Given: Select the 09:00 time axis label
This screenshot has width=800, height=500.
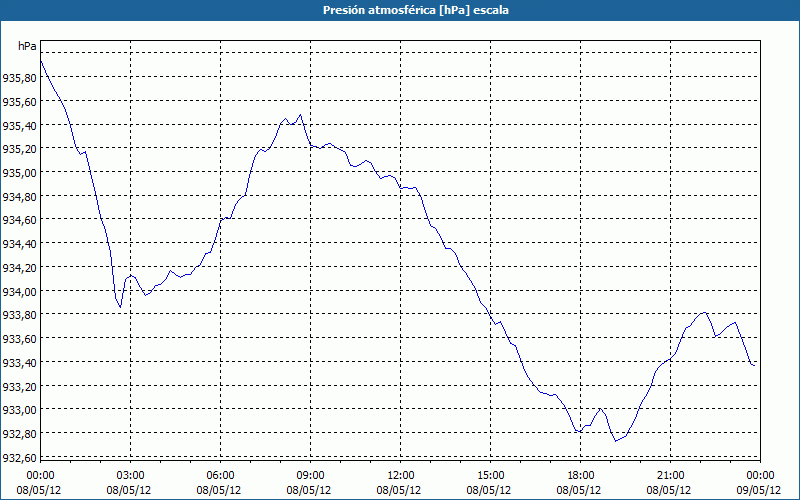Looking at the screenshot, I should click(x=310, y=476).
